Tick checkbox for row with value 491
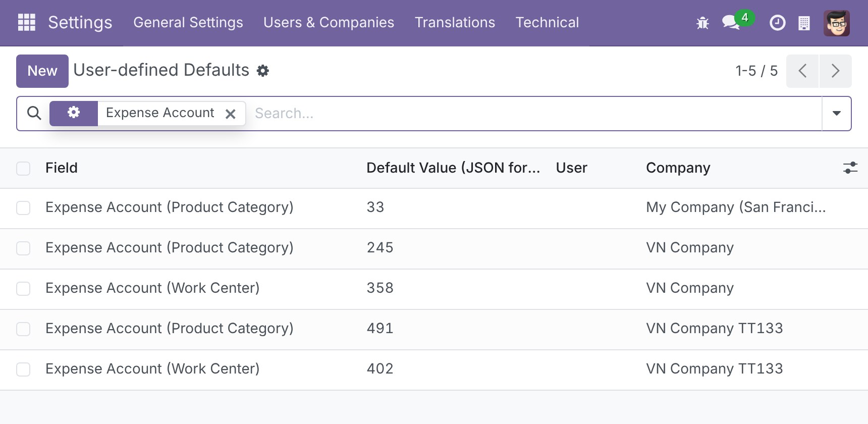Image resolution: width=868 pixels, height=424 pixels. [x=23, y=329]
